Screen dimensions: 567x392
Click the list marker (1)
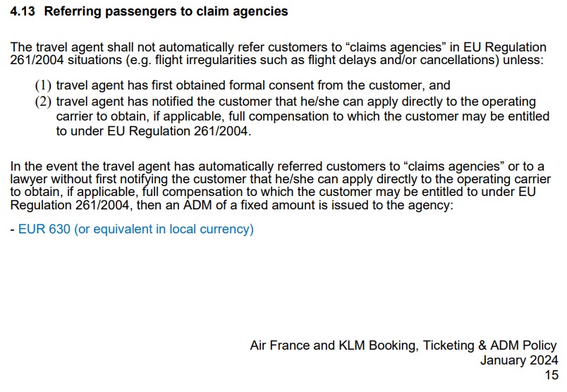[x=43, y=85]
